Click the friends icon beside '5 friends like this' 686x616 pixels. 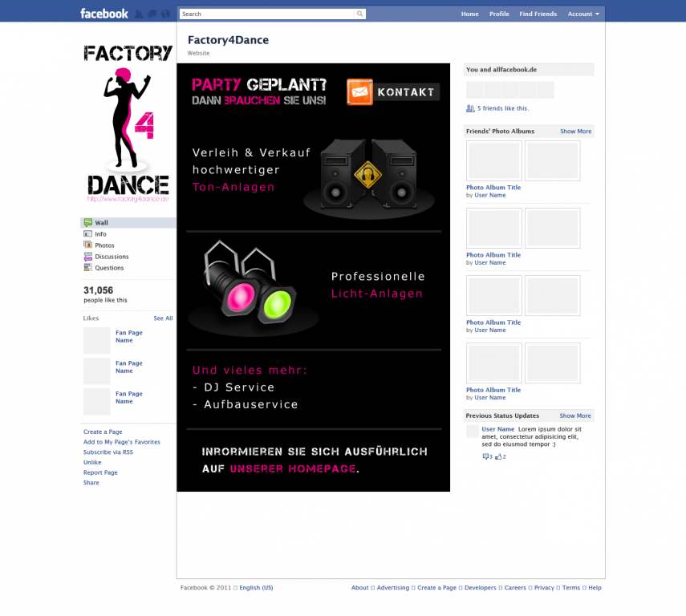(470, 108)
